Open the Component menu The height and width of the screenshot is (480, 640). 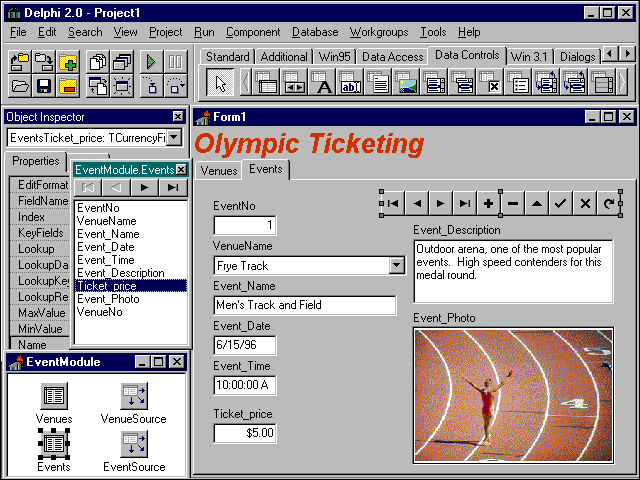[x=252, y=32]
